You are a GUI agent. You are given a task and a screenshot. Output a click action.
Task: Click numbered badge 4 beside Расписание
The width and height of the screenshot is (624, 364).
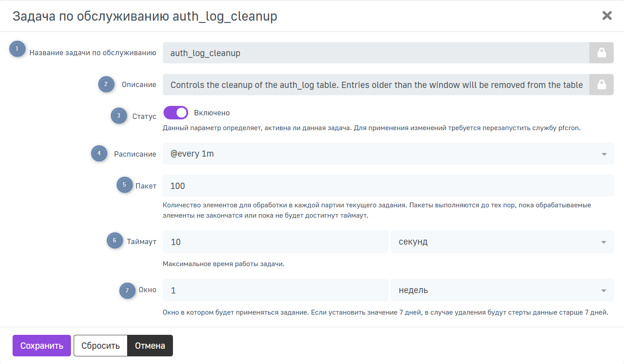(99, 154)
